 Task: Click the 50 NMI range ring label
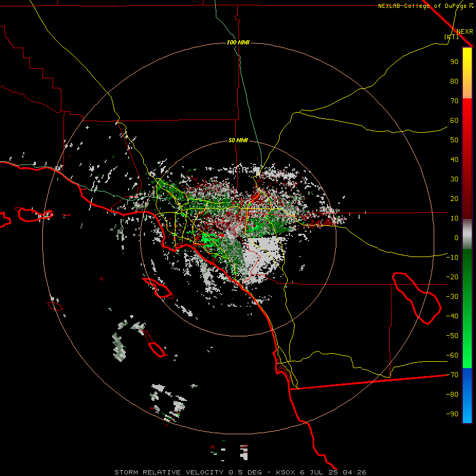[238, 140]
